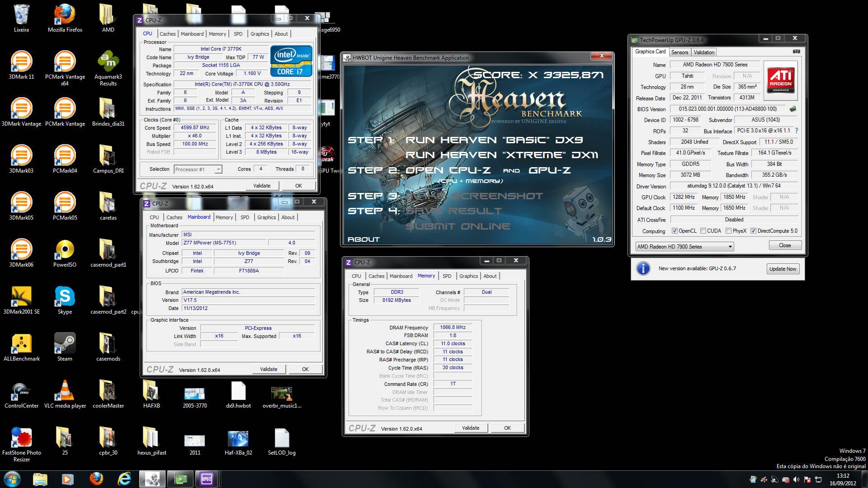This screenshot has width=868, height=488.
Task: Click Validate in the CPU-Z Memory window
Action: pyautogui.click(x=471, y=428)
